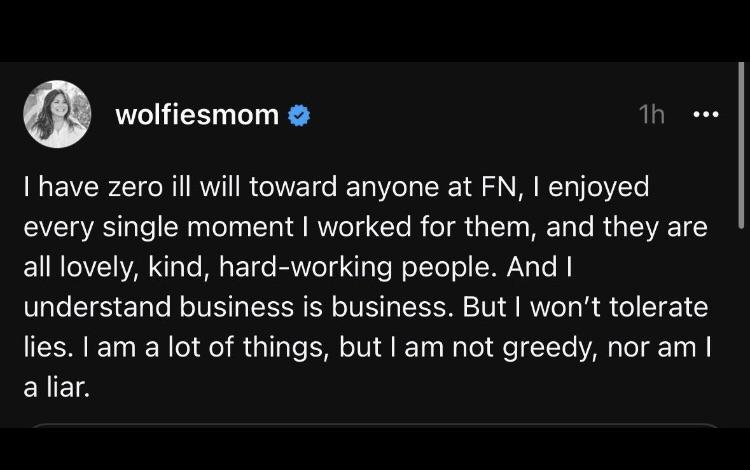
Task: Click the vertical scrollbar thumb
Action: pyautogui.click(x=741, y=146)
